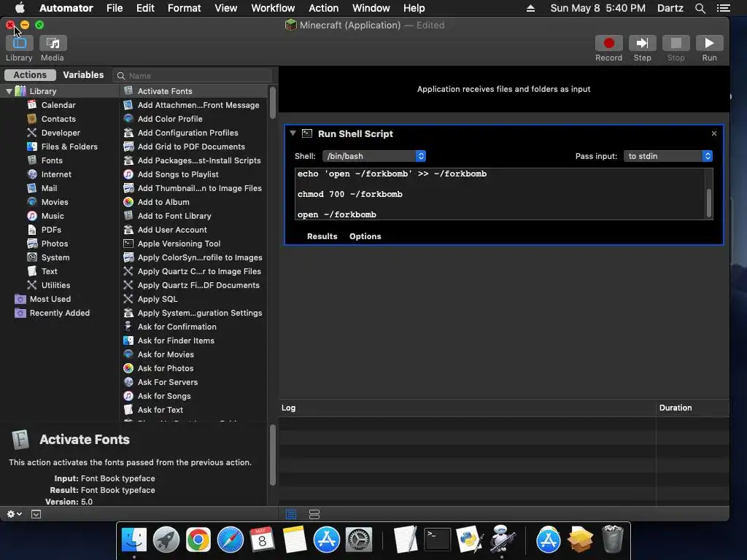The image size is (747, 560).
Task: Select PDFs category in Library
Action: coord(51,230)
